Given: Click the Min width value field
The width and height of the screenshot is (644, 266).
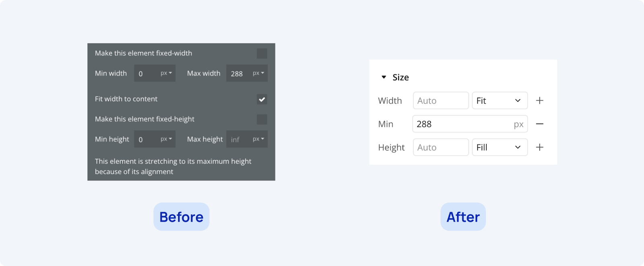Looking at the screenshot, I should pyautogui.click(x=146, y=74).
